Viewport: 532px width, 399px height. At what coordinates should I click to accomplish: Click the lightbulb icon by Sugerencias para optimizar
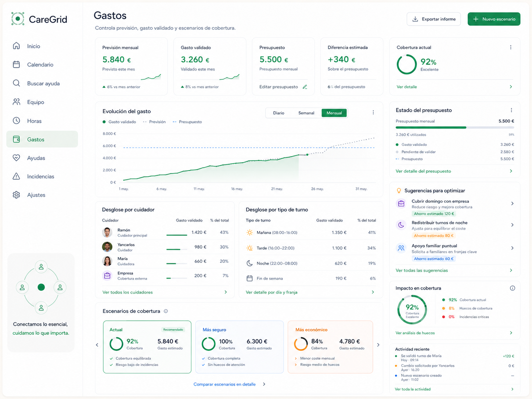[399, 191]
